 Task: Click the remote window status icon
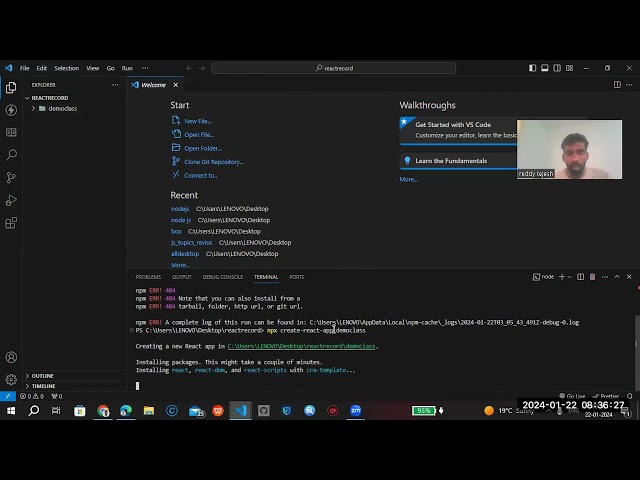coord(8,396)
